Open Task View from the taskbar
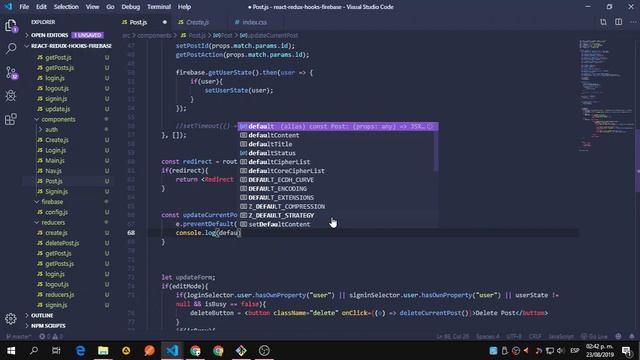The width and height of the screenshot is (640, 360). pyautogui.click(x=56, y=351)
